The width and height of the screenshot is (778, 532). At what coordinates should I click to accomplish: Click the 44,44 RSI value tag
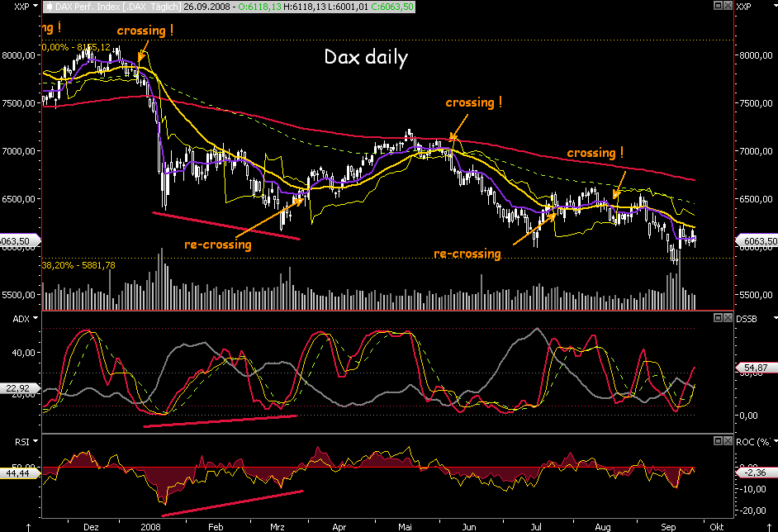pos(19,473)
